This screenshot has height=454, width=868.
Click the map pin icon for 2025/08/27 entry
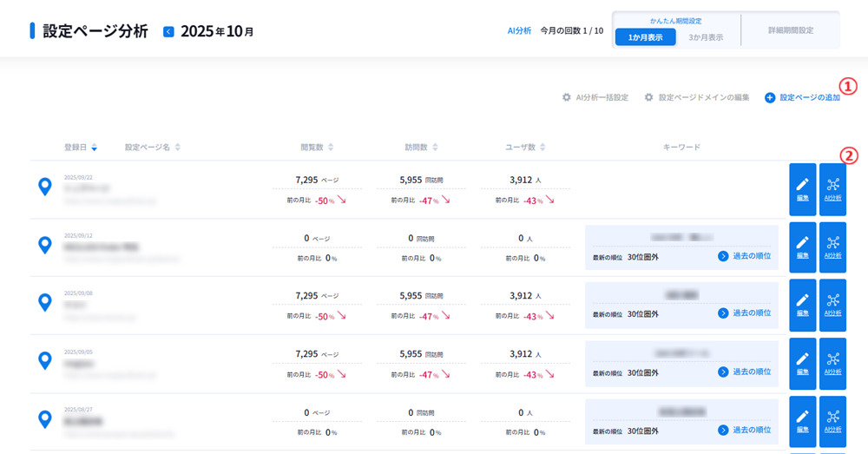click(x=45, y=418)
